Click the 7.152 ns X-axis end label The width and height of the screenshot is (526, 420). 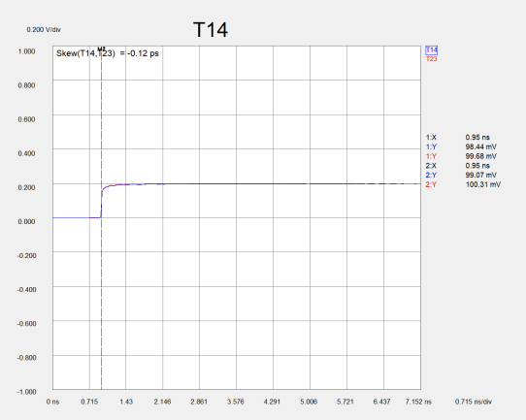pos(418,402)
